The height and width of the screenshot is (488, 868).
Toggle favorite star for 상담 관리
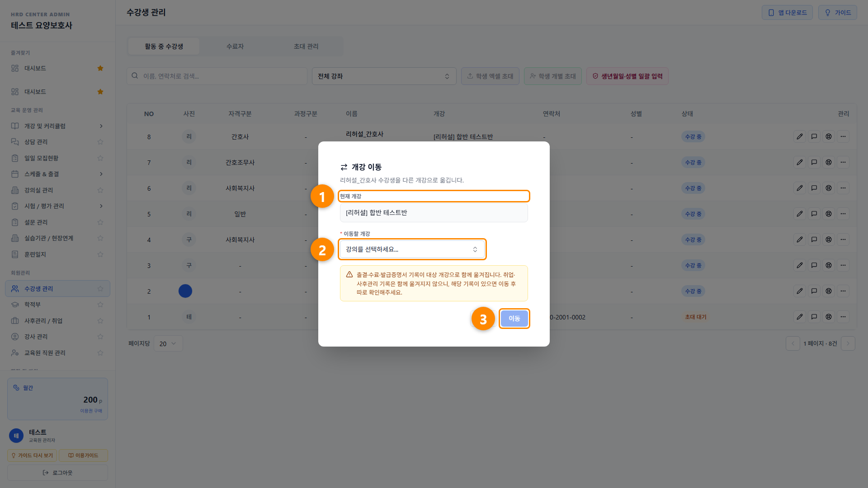point(100,142)
